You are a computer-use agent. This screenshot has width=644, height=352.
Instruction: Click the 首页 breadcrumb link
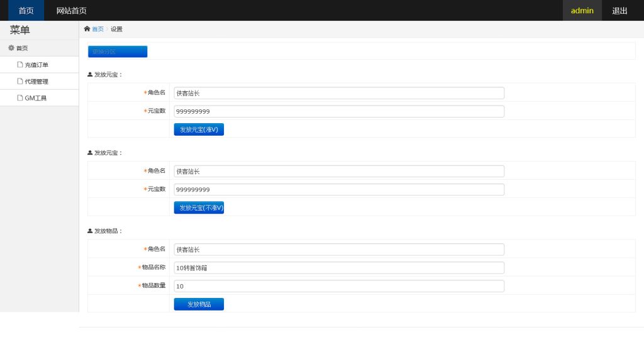coord(97,29)
